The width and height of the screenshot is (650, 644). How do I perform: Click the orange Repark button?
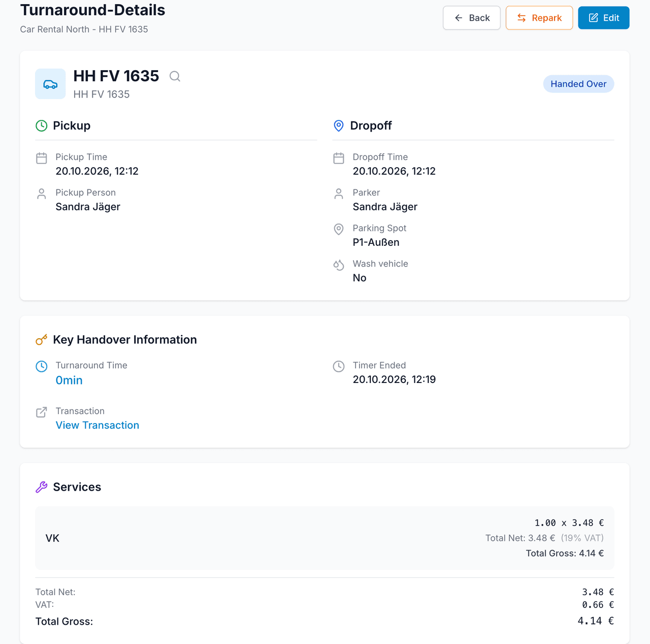(x=539, y=18)
